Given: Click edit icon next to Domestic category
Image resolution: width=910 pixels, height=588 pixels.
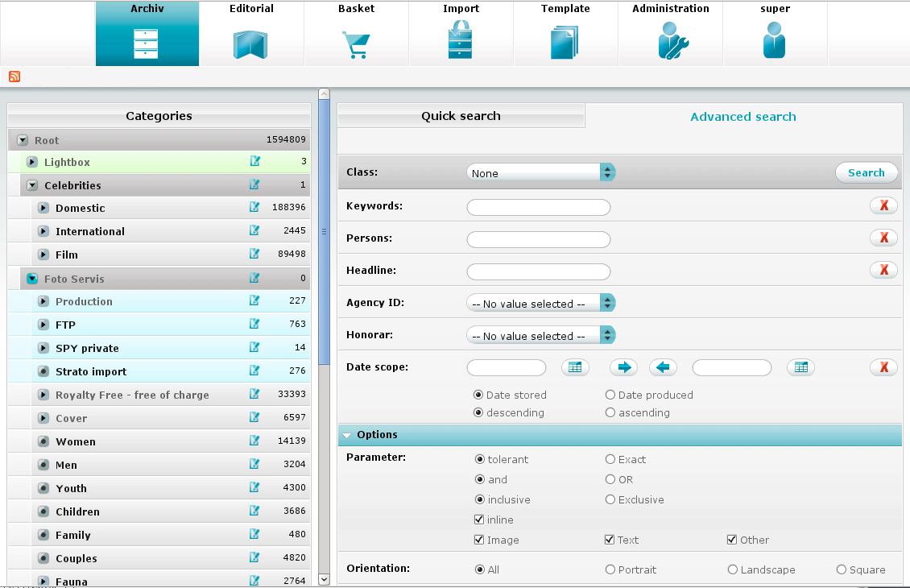Looking at the screenshot, I should pyautogui.click(x=255, y=208).
